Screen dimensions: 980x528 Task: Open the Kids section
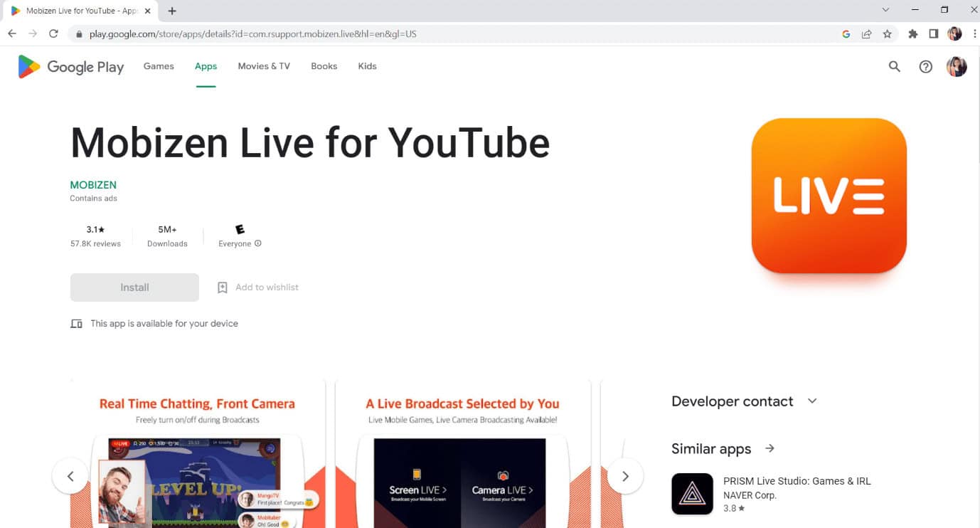(367, 66)
